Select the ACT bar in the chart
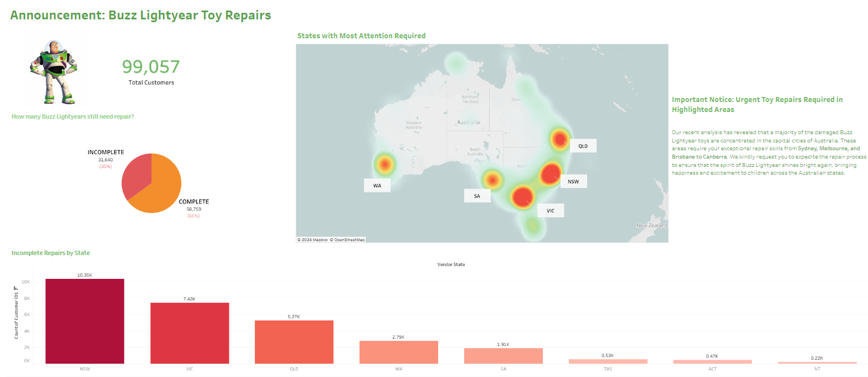 712,361
